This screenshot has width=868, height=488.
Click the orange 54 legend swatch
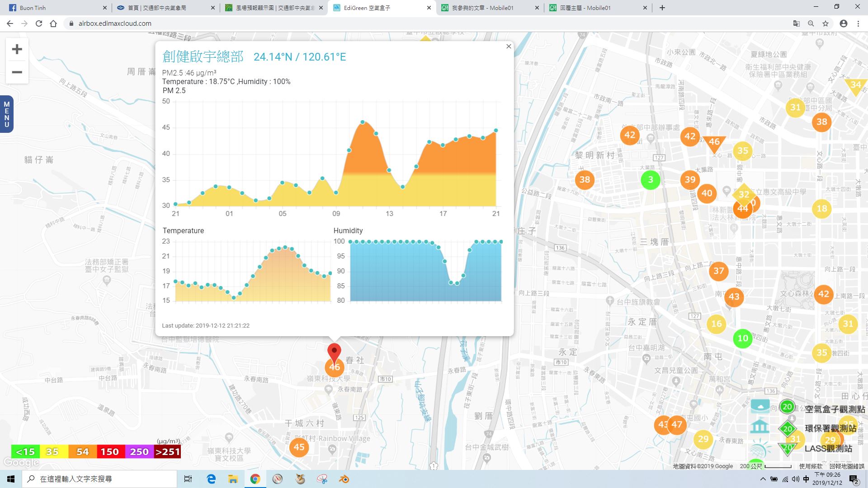(x=82, y=451)
